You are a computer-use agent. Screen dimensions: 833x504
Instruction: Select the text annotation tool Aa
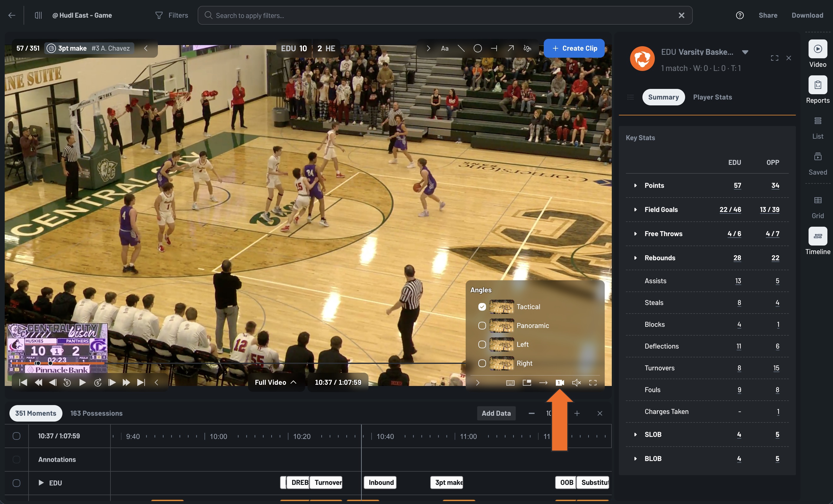(x=444, y=48)
